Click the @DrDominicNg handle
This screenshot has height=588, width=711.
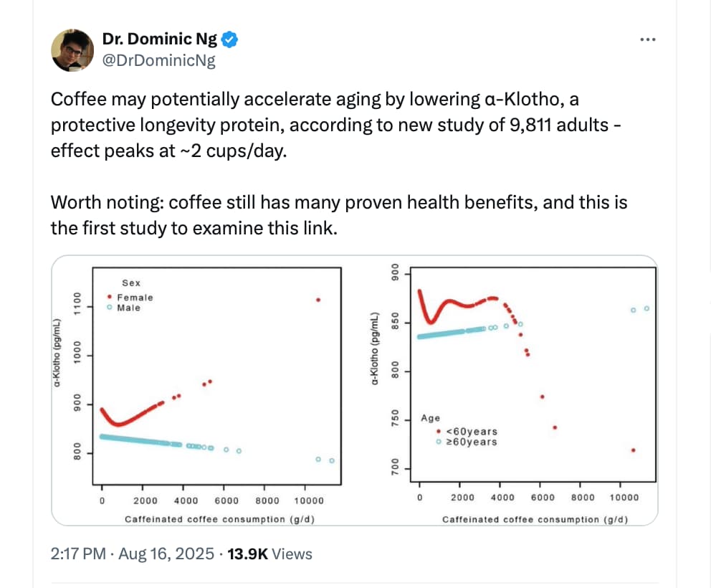[x=160, y=60]
